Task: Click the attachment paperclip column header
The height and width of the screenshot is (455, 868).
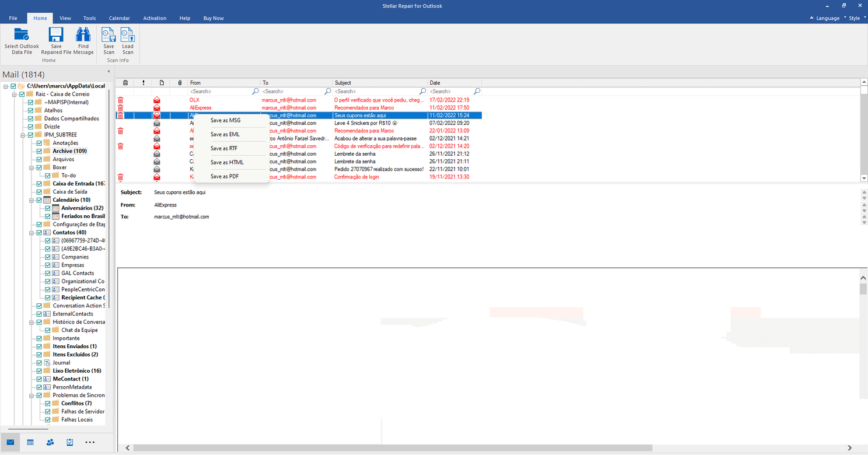Action: [180, 83]
